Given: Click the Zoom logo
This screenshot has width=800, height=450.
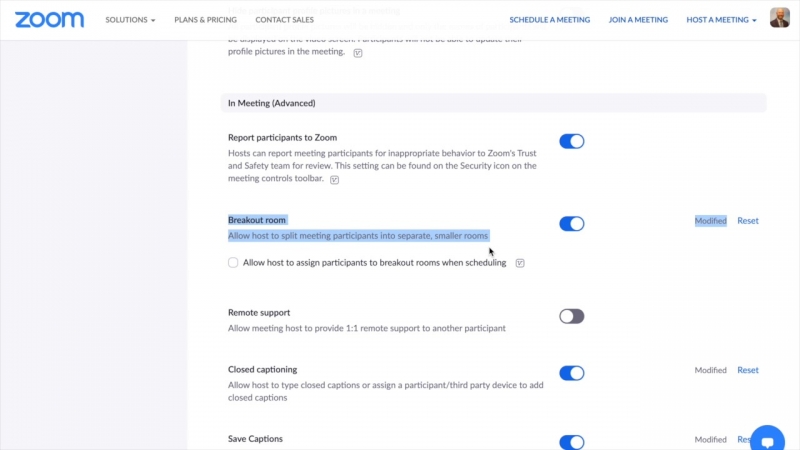Looking at the screenshot, I should click(x=49, y=19).
